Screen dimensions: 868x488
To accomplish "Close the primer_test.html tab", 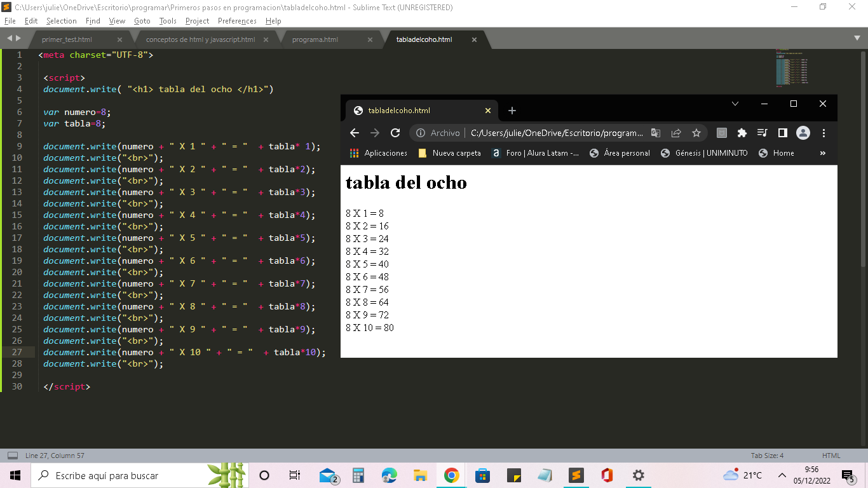I will [121, 39].
